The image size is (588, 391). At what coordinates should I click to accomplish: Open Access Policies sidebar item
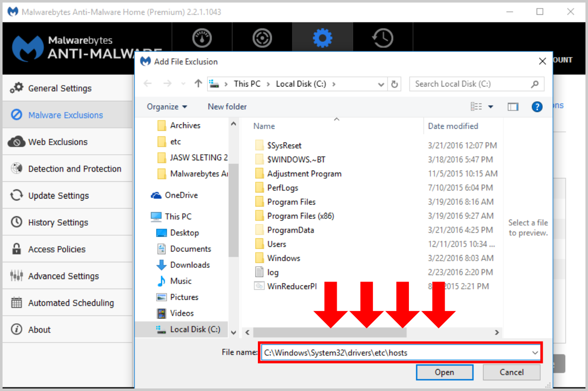[x=68, y=249]
